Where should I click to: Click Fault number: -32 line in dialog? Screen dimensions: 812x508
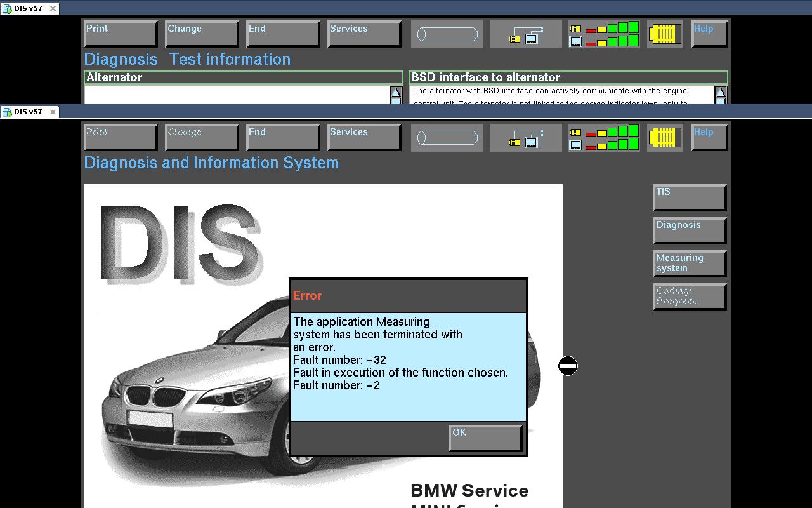[x=339, y=360]
